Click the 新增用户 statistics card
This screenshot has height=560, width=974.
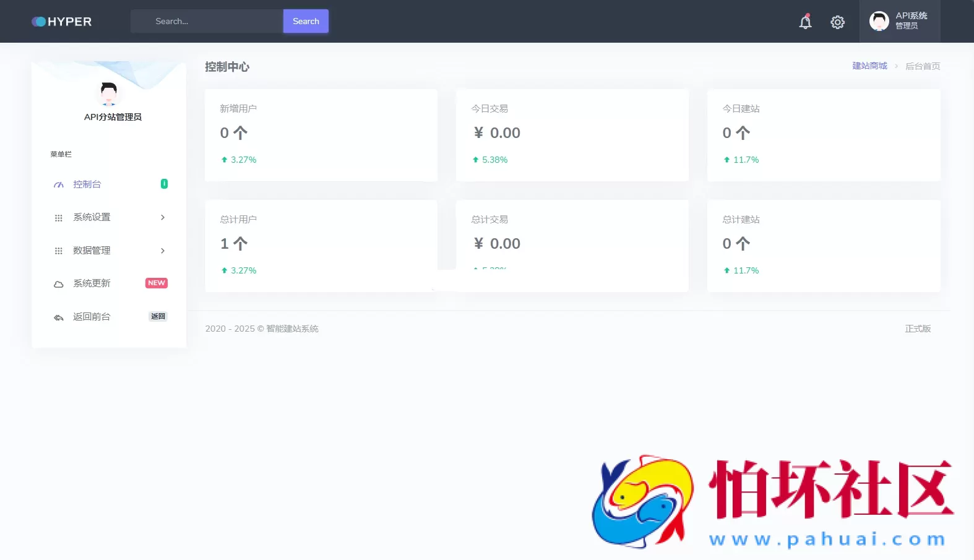click(321, 135)
